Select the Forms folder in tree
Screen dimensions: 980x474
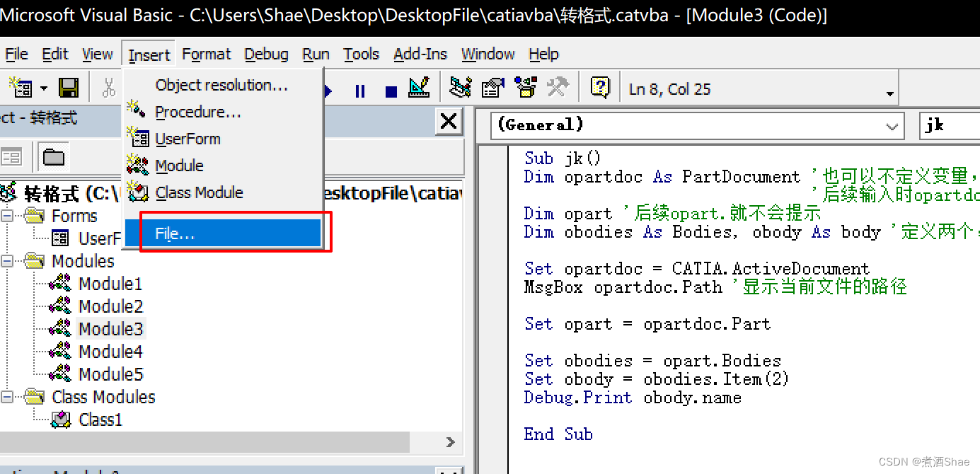(x=74, y=216)
